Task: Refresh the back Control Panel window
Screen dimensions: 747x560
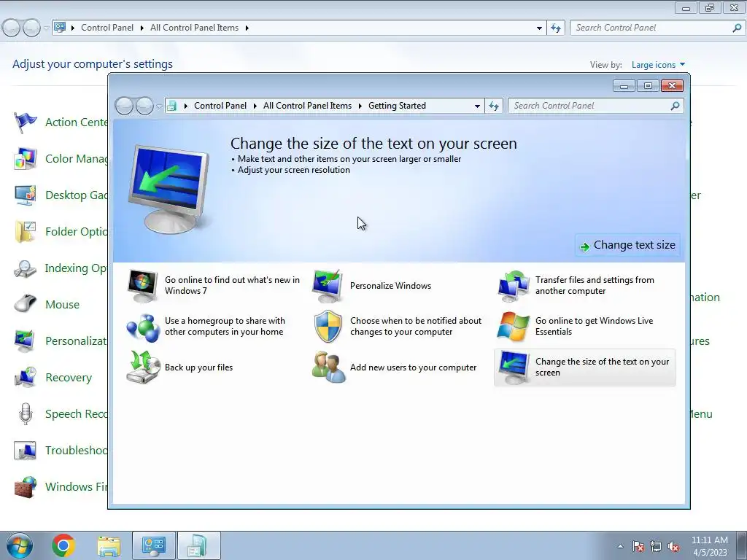Action: [555, 28]
